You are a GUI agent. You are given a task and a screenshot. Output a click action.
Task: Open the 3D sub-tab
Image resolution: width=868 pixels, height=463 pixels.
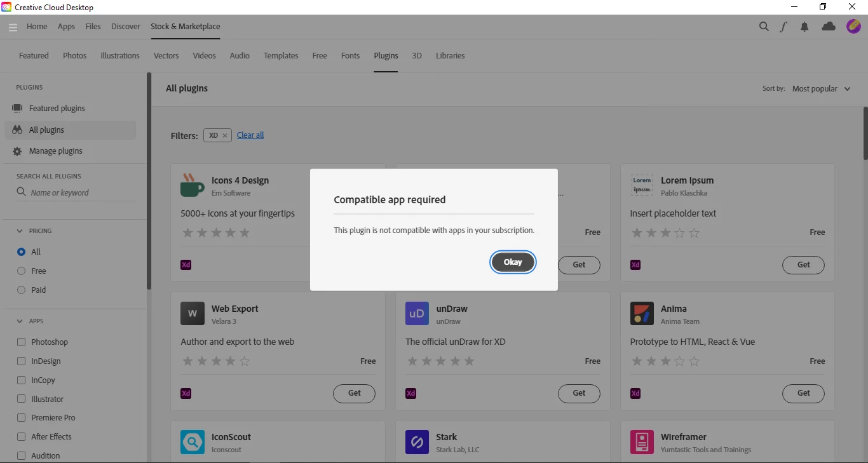pyautogui.click(x=417, y=56)
